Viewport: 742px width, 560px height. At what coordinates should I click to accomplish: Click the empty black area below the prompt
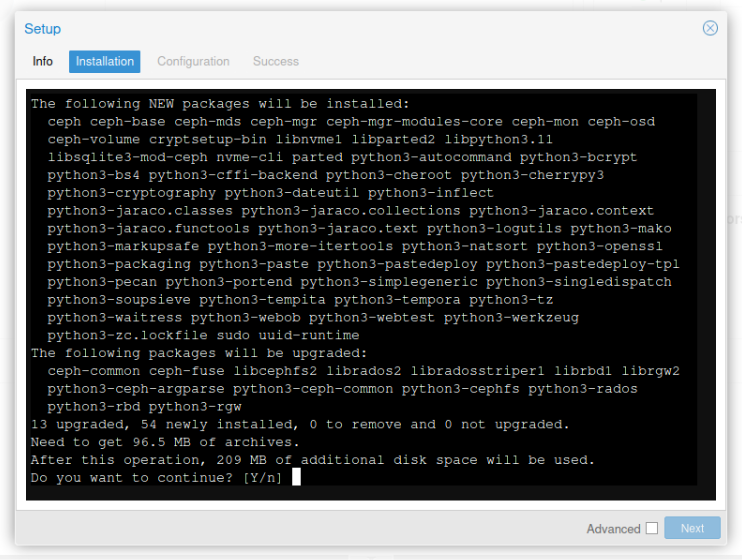[371, 493]
